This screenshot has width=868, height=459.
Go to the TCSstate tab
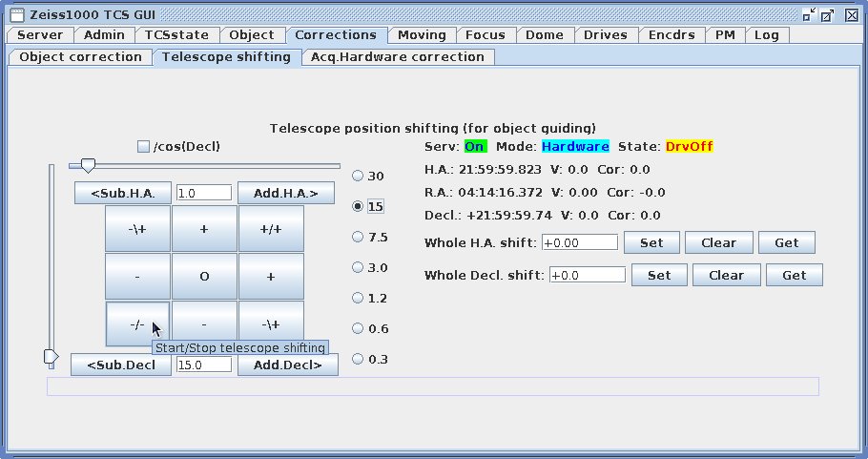click(176, 34)
